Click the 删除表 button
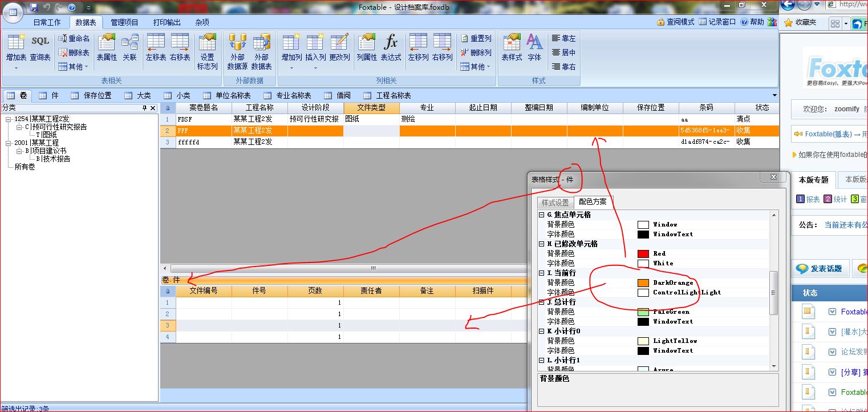The width and height of the screenshot is (868, 412). point(74,52)
